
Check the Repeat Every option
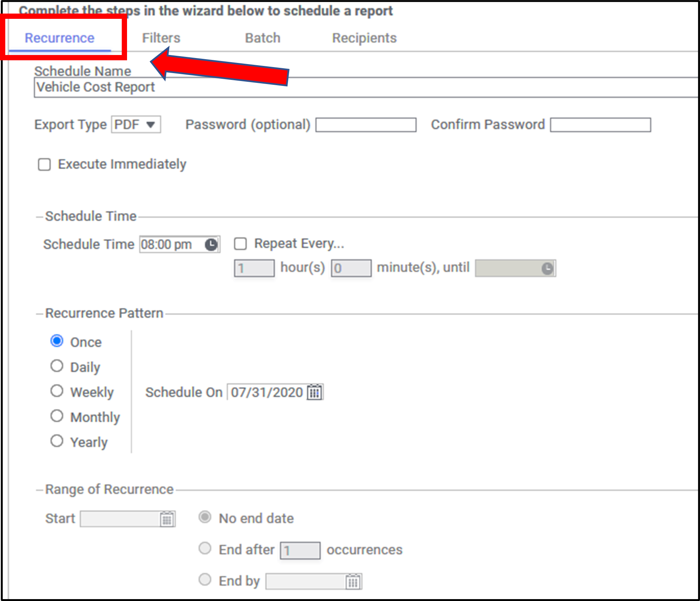[240, 244]
